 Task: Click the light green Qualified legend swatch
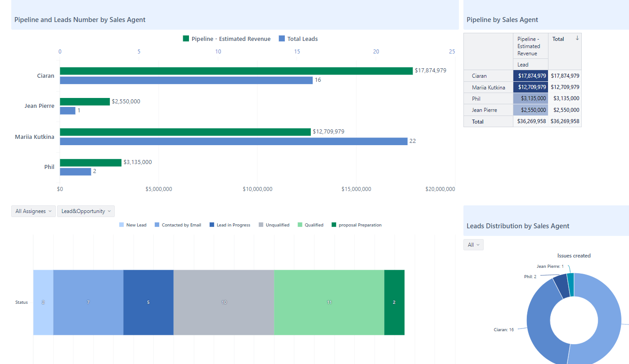pyautogui.click(x=301, y=225)
